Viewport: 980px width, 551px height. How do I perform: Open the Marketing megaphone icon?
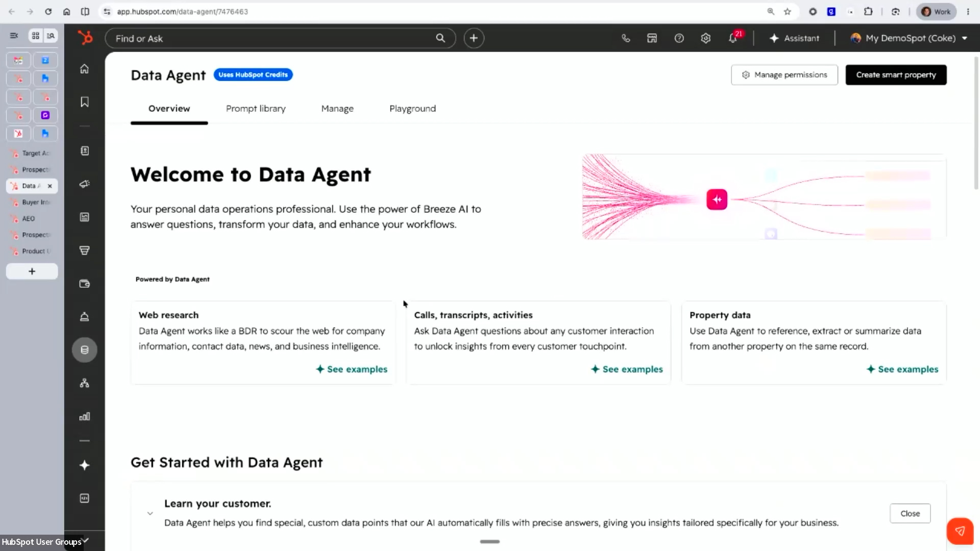(85, 184)
